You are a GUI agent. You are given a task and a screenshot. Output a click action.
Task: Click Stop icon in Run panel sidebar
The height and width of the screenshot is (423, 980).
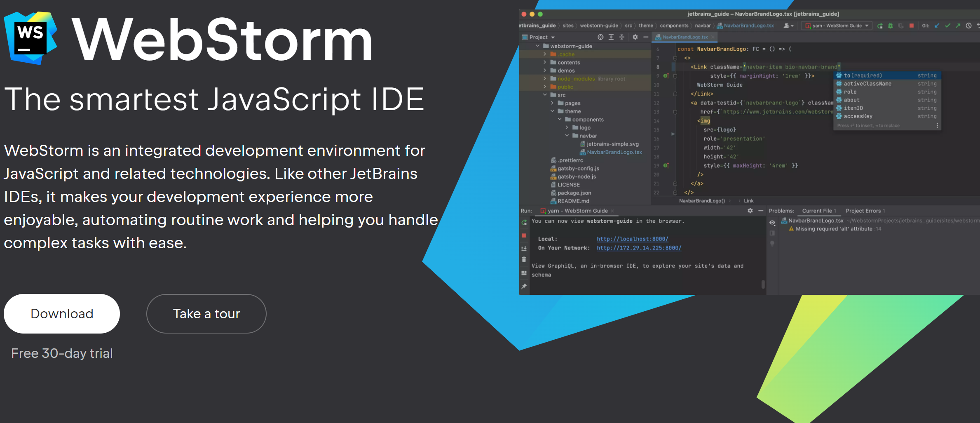524,235
